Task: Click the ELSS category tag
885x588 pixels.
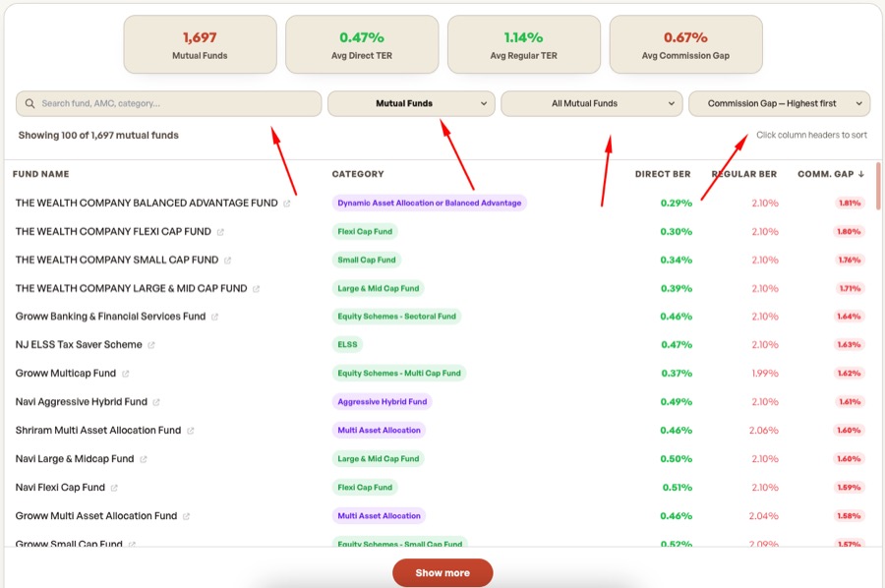Action: coord(347,345)
